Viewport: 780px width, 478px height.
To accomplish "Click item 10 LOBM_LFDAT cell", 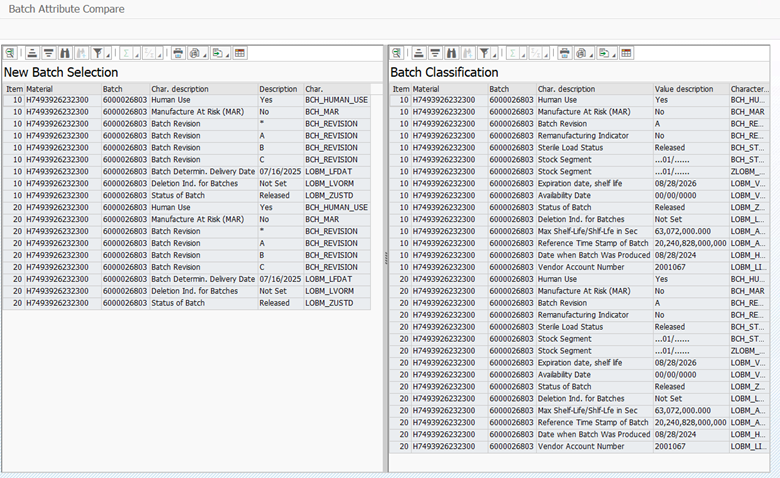I will (337, 172).
